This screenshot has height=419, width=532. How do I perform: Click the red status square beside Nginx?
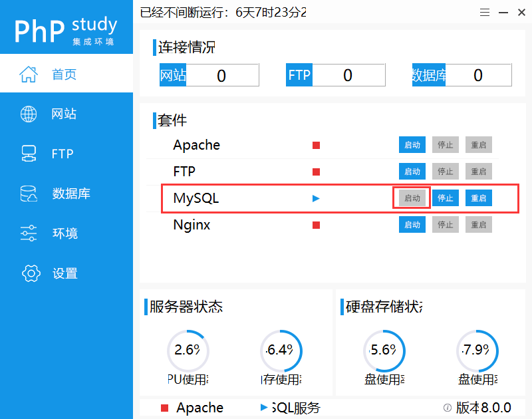point(317,225)
